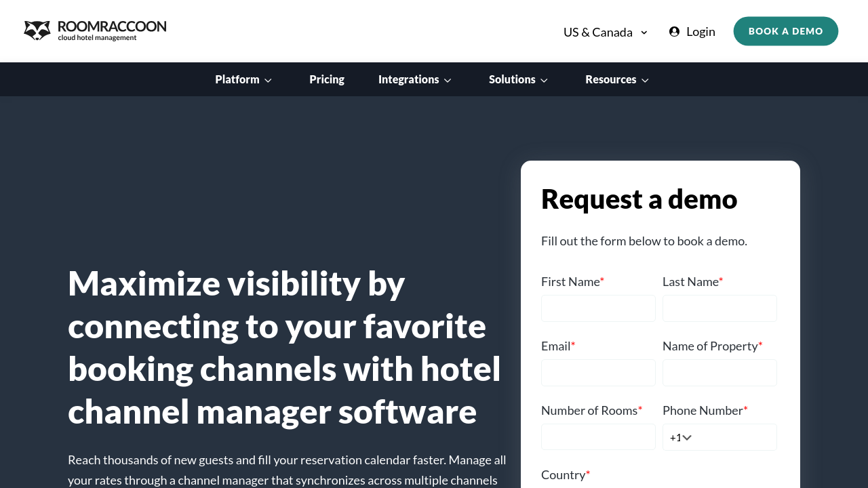Click the chevron next to Integrations
The image size is (868, 488).
click(x=448, y=81)
